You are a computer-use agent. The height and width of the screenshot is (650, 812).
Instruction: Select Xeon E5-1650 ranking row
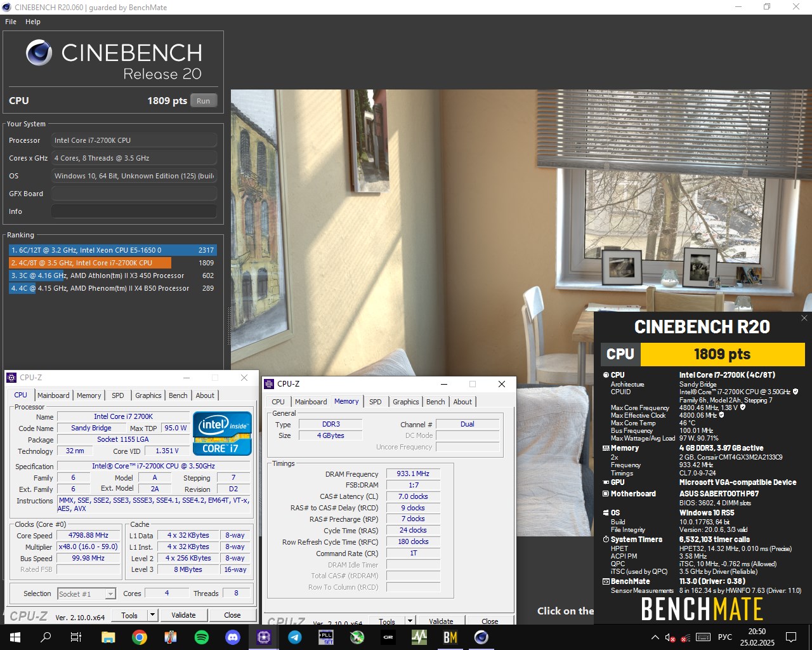pos(112,250)
